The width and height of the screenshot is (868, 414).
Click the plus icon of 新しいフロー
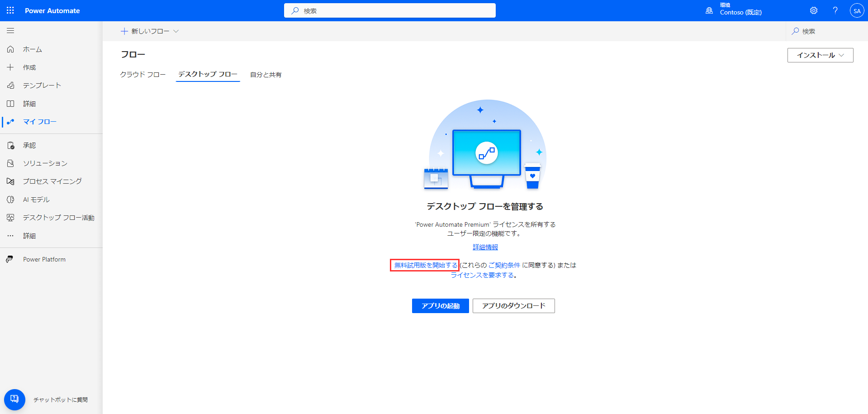tap(124, 31)
